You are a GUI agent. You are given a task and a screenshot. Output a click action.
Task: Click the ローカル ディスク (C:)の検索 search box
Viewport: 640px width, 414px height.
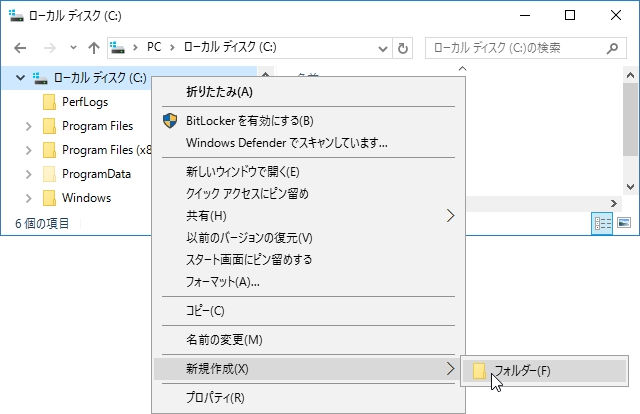pyautogui.click(x=526, y=48)
